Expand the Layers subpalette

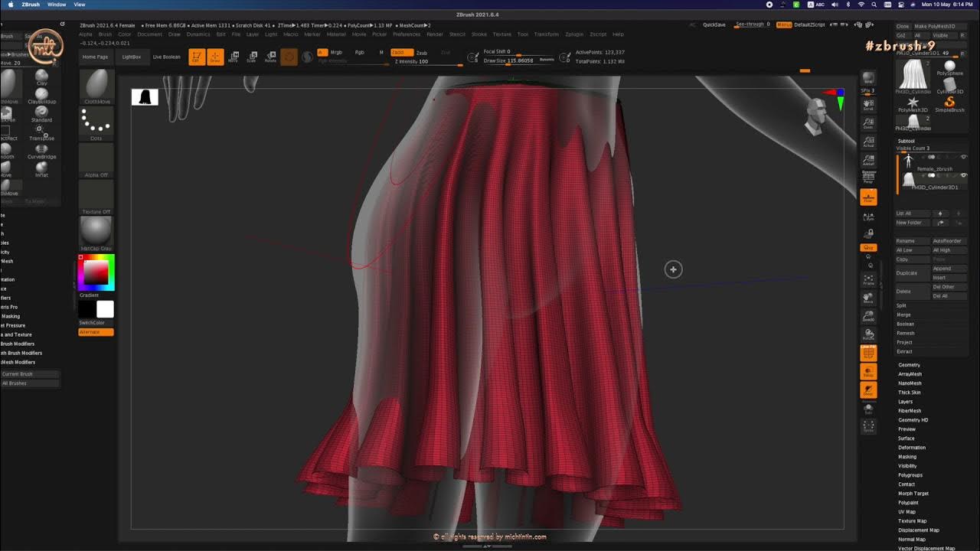coord(905,402)
